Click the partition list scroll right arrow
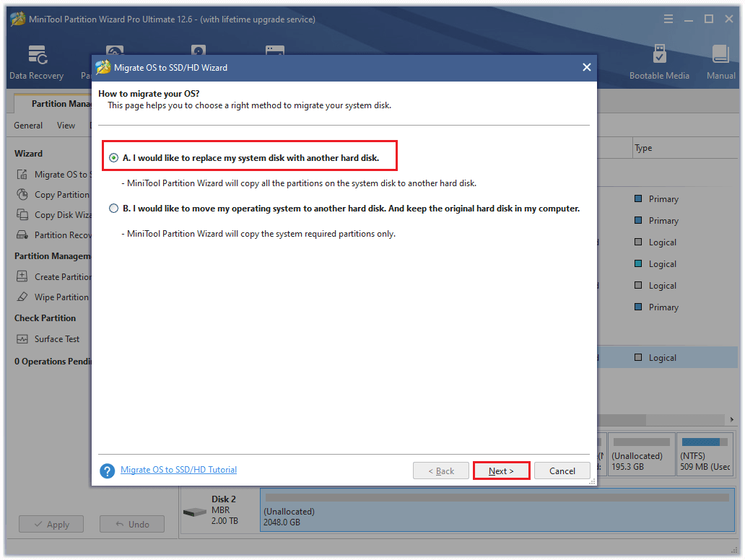The height and width of the screenshot is (560, 745). point(732,419)
